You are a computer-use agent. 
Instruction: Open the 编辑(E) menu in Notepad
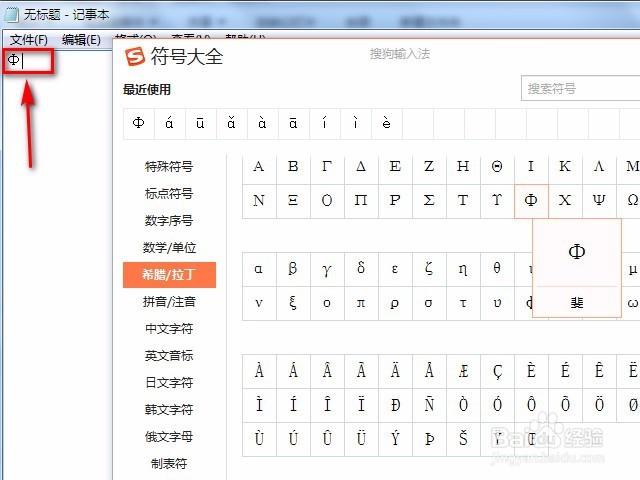(81, 40)
